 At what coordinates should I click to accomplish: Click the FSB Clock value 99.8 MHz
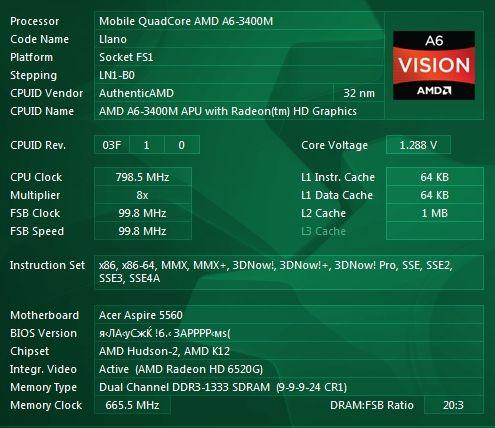click(143, 213)
